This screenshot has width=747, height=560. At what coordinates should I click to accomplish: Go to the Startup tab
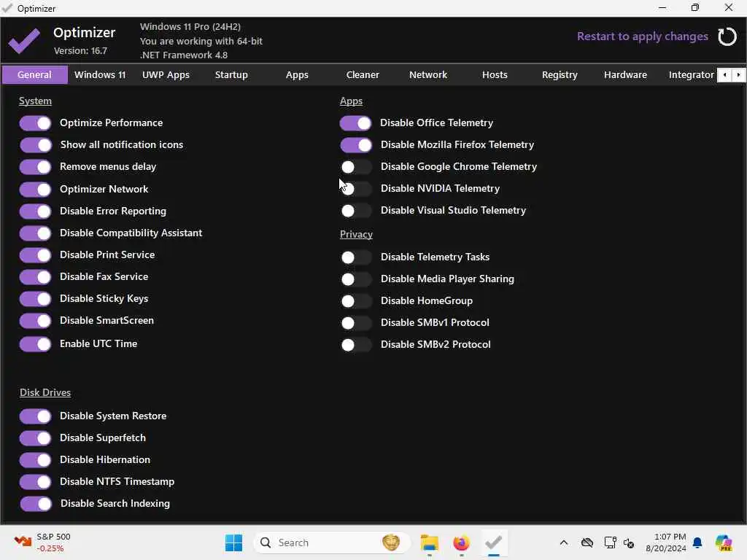point(231,75)
